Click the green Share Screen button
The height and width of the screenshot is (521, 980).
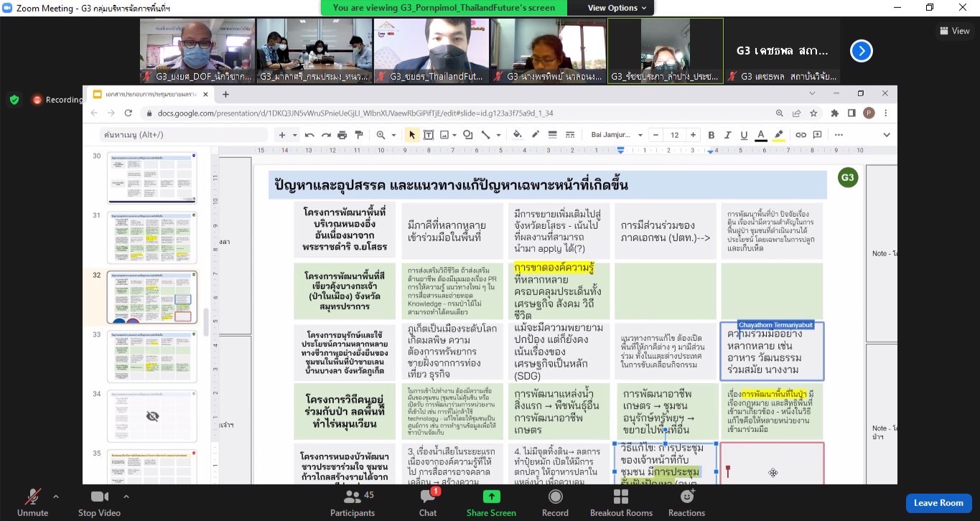pyautogui.click(x=491, y=502)
